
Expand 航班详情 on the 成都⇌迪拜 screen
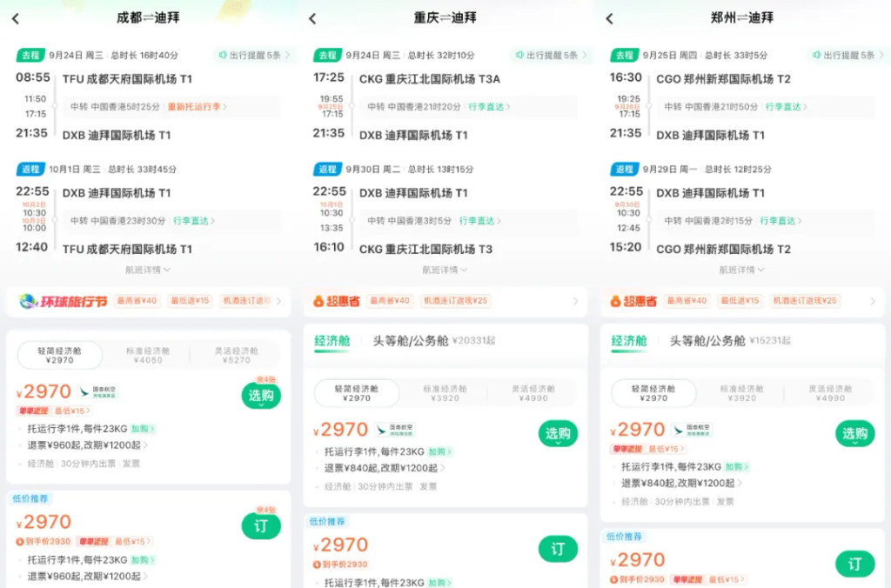(x=148, y=270)
